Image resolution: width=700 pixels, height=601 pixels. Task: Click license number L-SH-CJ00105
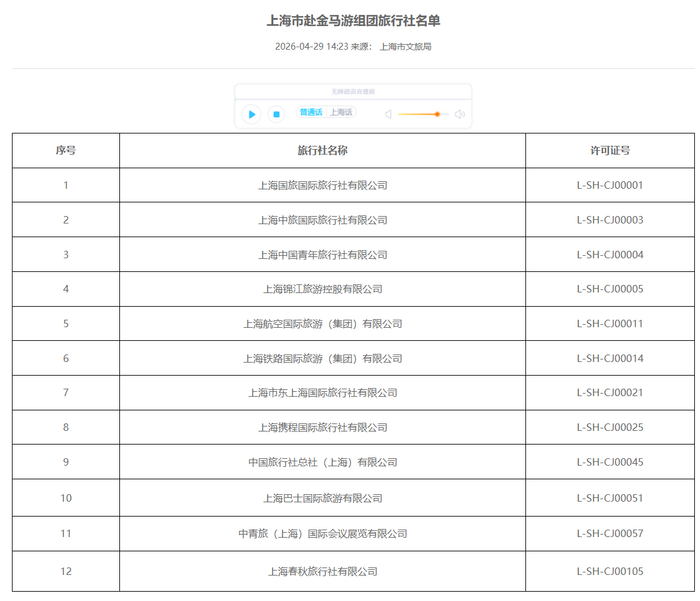pyautogui.click(x=610, y=572)
